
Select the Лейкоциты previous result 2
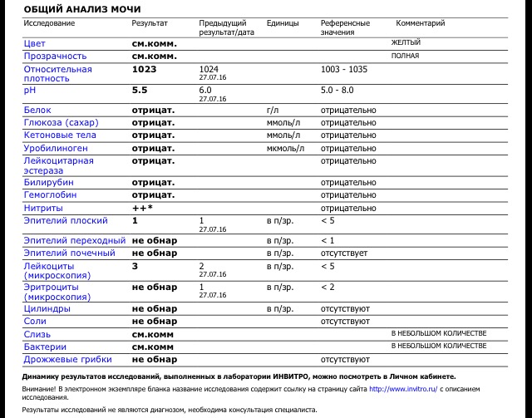click(x=201, y=266)
